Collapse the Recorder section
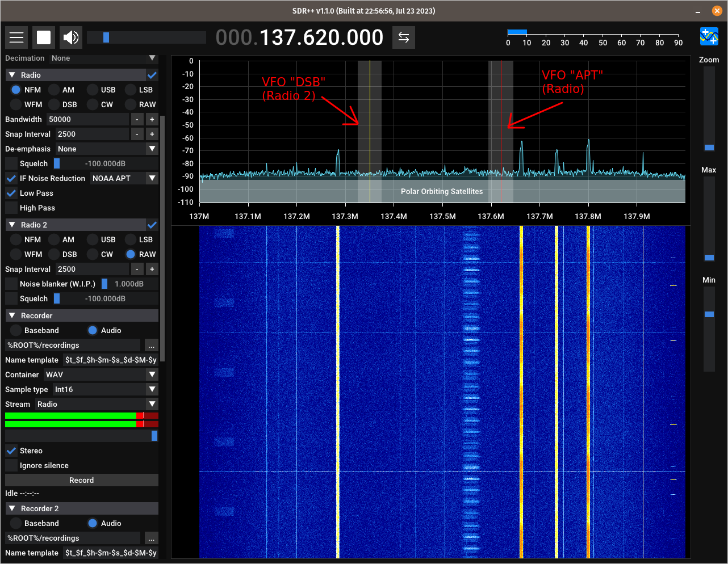The width and height of the screenshot is (728, 564). tap(12, 315)
